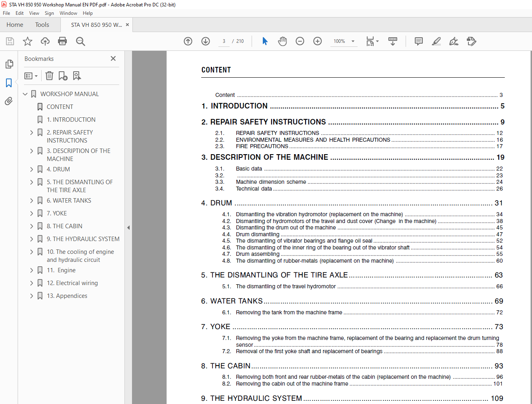Click the current page number field
Image resolution: width=532 pixels, height=404 pixels.
[x=224, y=41]
